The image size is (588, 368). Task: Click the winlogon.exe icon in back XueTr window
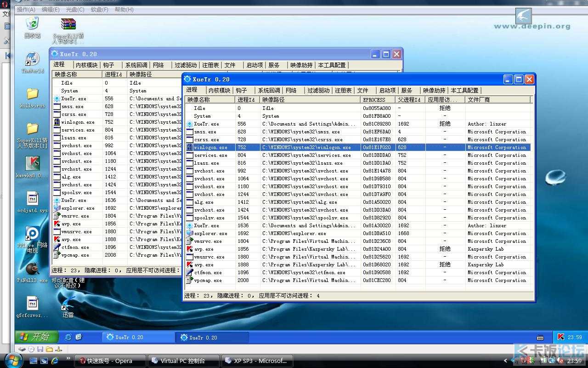[57, 122]
